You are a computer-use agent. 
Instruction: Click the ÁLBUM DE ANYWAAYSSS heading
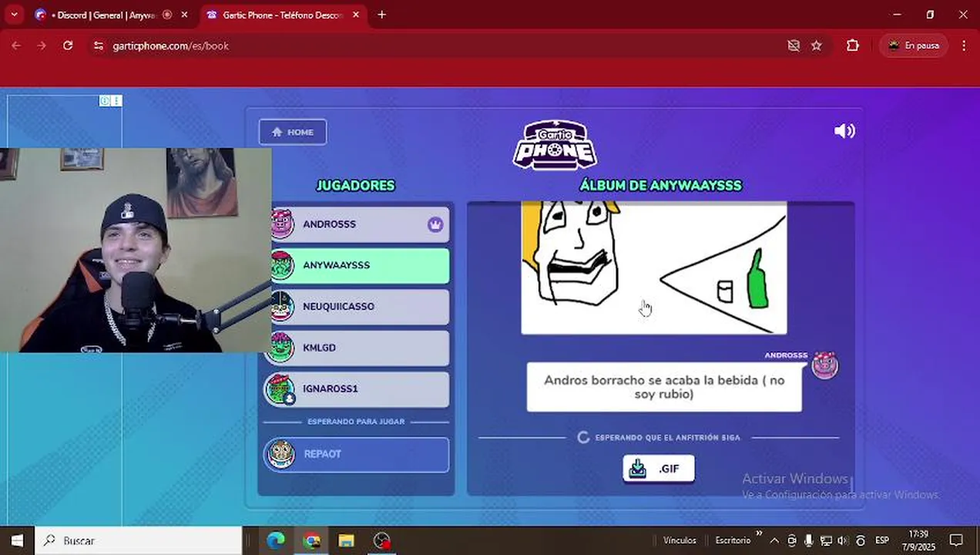pos(660,186)
